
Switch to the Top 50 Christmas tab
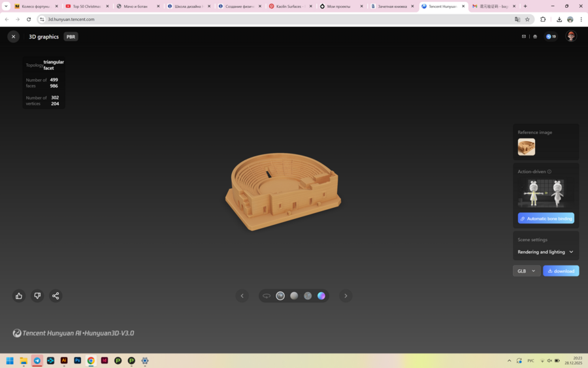coord(85,7)
